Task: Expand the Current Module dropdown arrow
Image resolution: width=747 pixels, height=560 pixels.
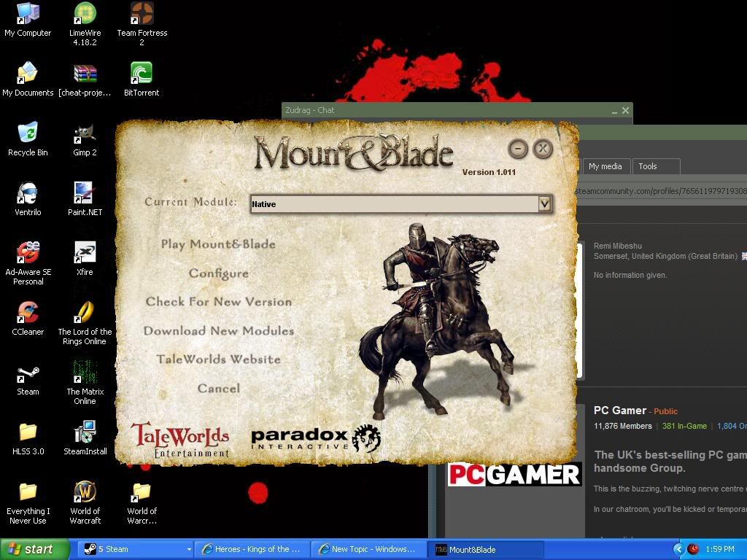Action: pyautogui.click(x=544, y=204)
